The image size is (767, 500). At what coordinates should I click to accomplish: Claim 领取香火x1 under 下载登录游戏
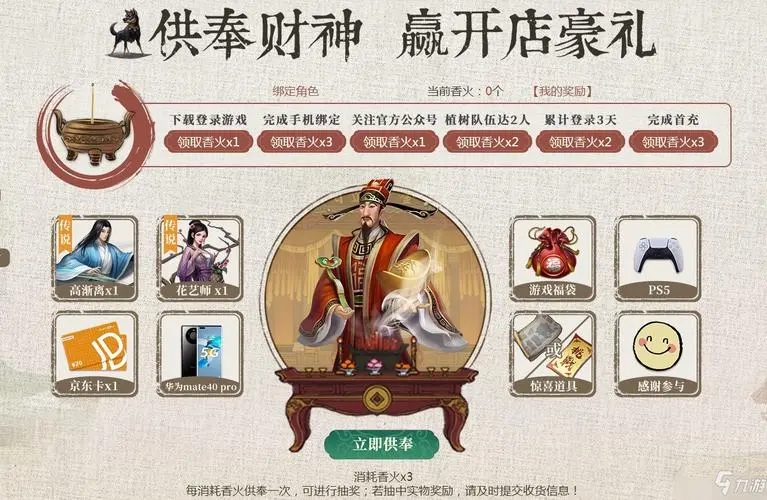pos(208,142)
